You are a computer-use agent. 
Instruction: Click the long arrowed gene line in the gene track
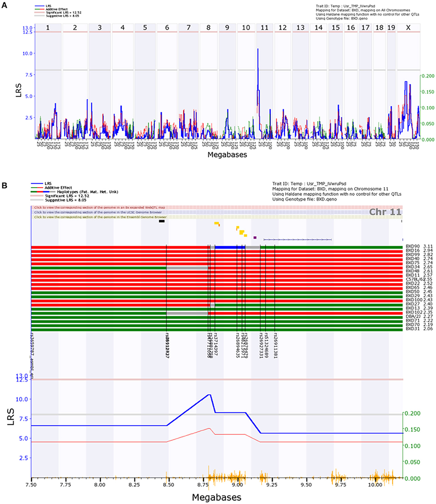298,239
